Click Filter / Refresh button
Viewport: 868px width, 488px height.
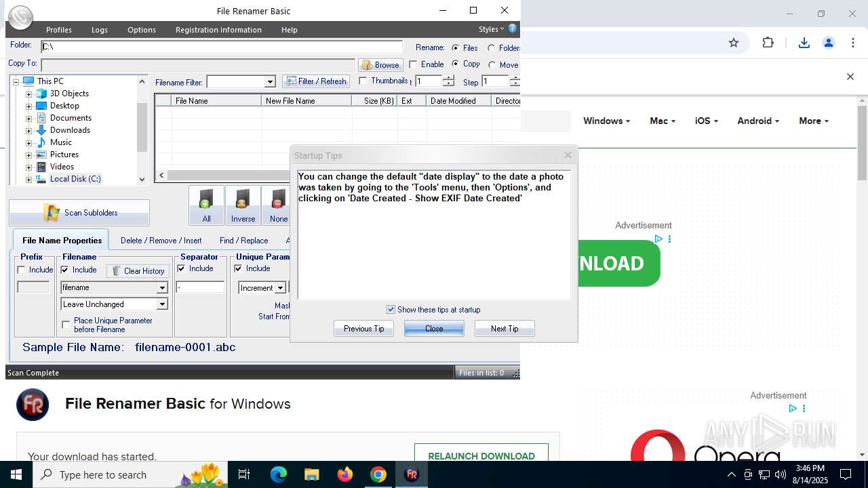316,81
